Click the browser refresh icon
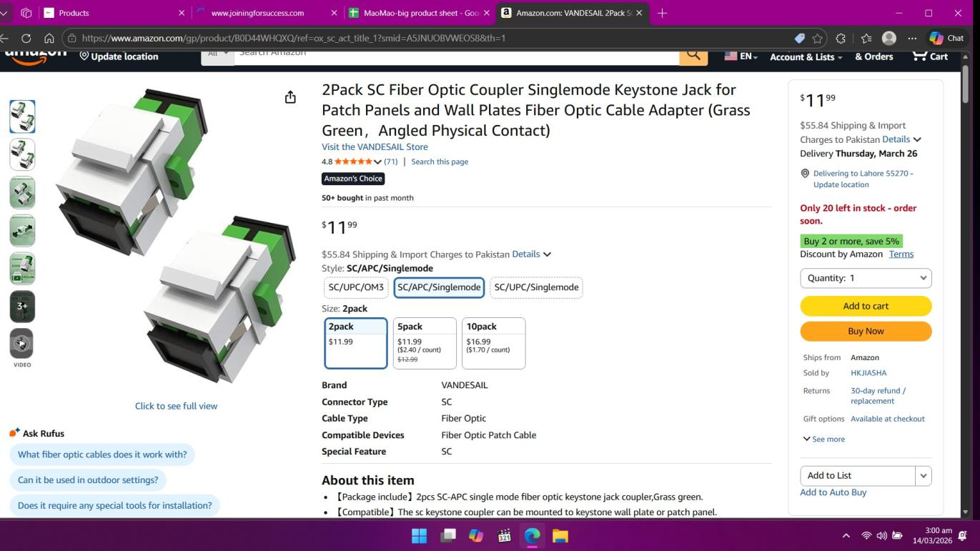Screen dimensions: 980x551 pos(26,38)
